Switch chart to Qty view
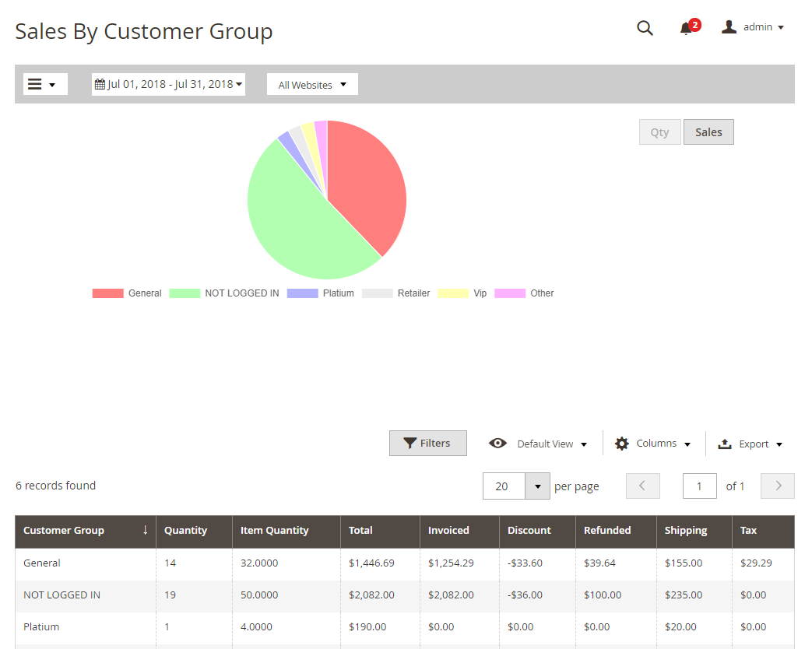 click(659, 132)
